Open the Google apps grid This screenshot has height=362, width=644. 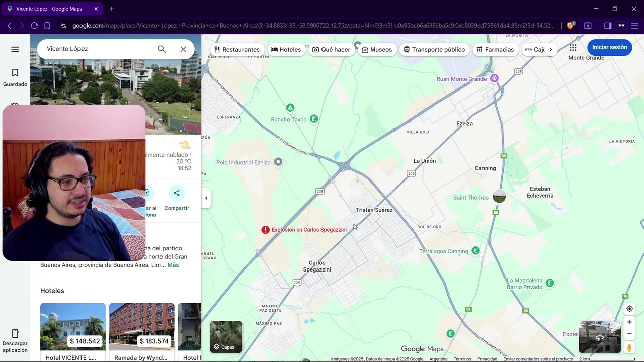click(x=573, y=47)
